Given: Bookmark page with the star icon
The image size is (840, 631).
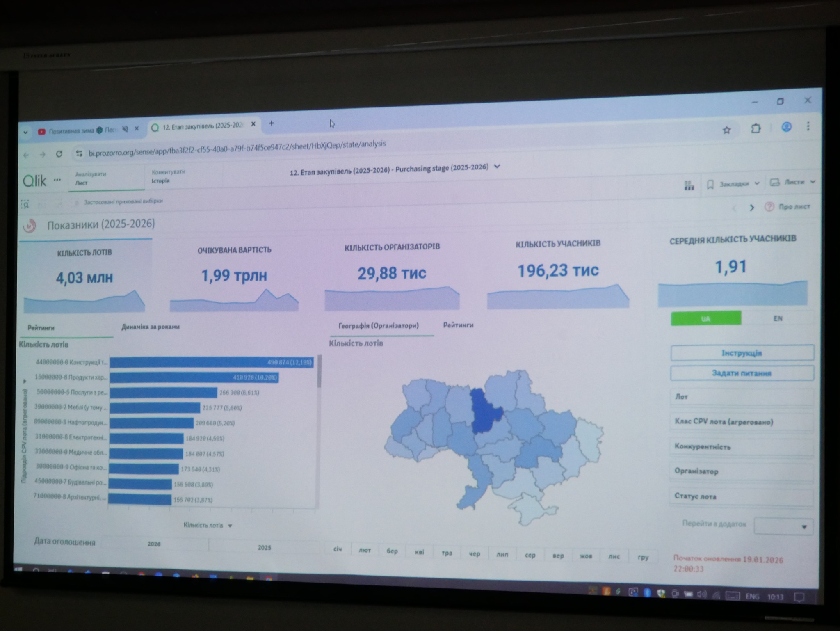Looking at the screenshot, I should click(726, 130).
